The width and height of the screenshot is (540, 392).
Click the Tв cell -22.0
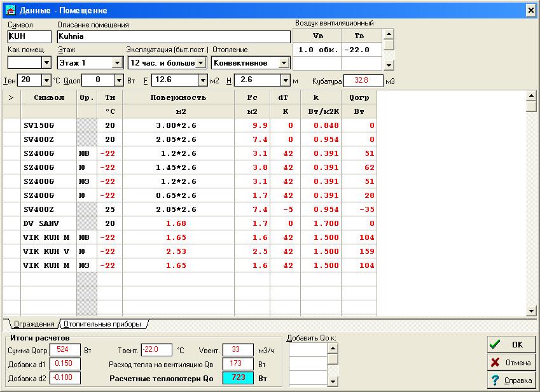(362, 50)
